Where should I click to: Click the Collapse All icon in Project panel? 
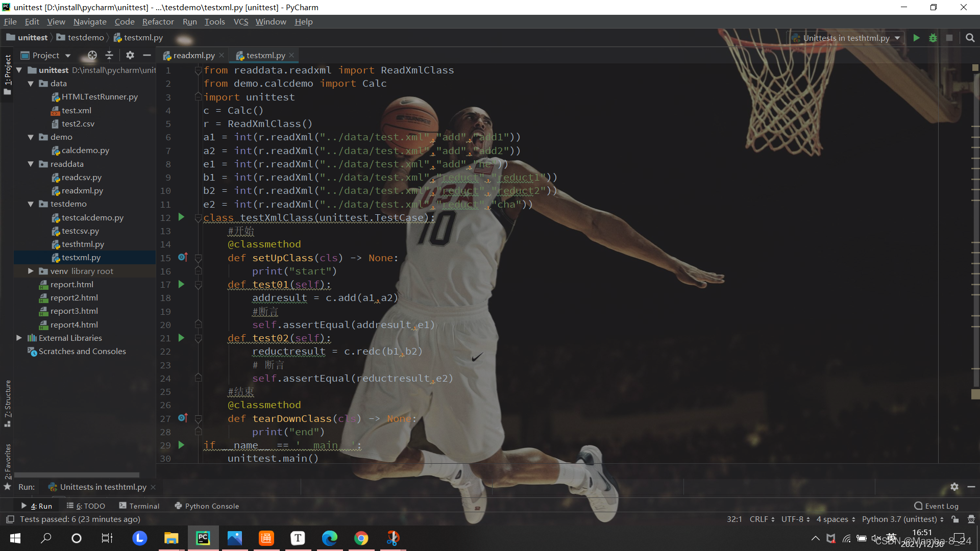click(109, 55)
